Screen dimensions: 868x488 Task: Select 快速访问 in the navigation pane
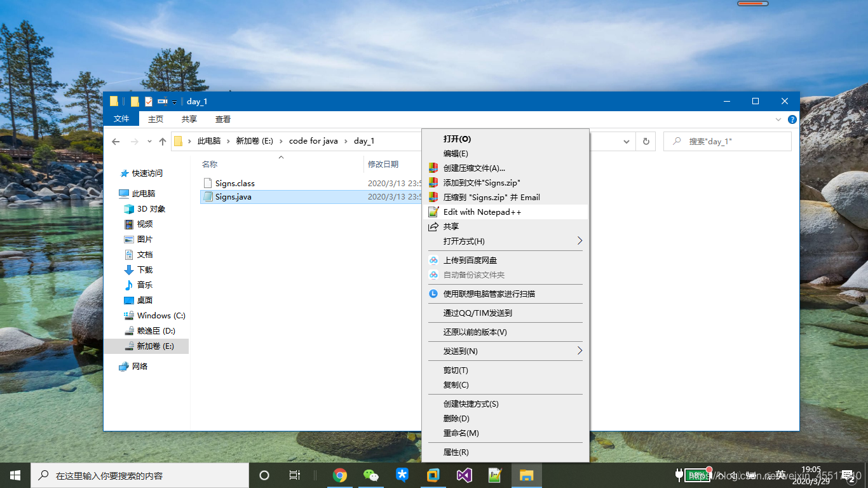147,173
